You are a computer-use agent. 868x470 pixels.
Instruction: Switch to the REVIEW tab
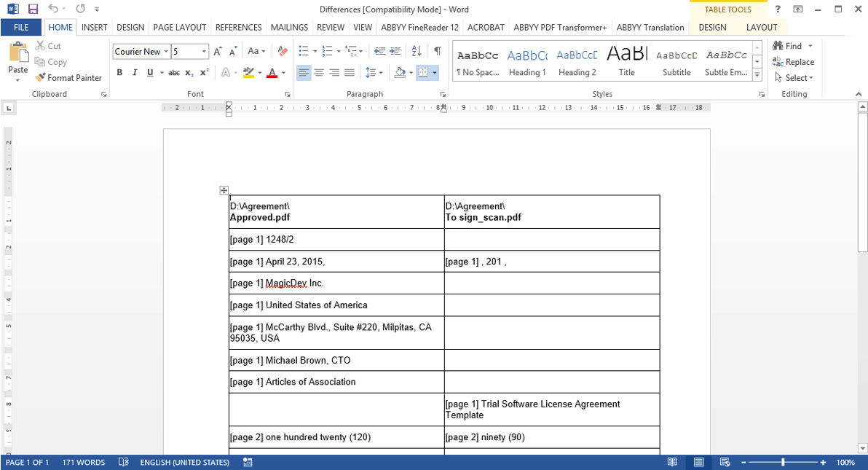pyautogui.click(x=331, y=28)
